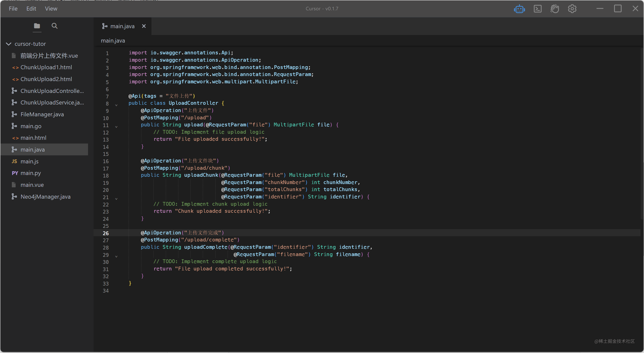Open ChunkUpload1.html file
This screenshot has width=644, height=353.
[x=46, y=67]
